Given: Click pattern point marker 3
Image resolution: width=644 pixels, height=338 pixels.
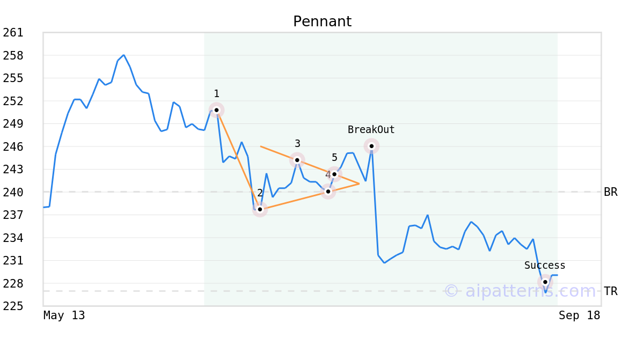Looking at the screenshot, I should click(297, 160).
